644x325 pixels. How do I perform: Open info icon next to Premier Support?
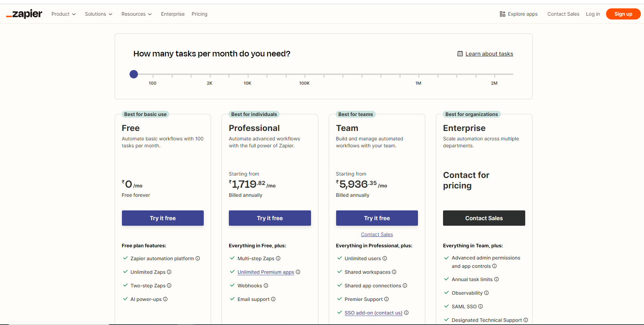(x=386, y=299)
